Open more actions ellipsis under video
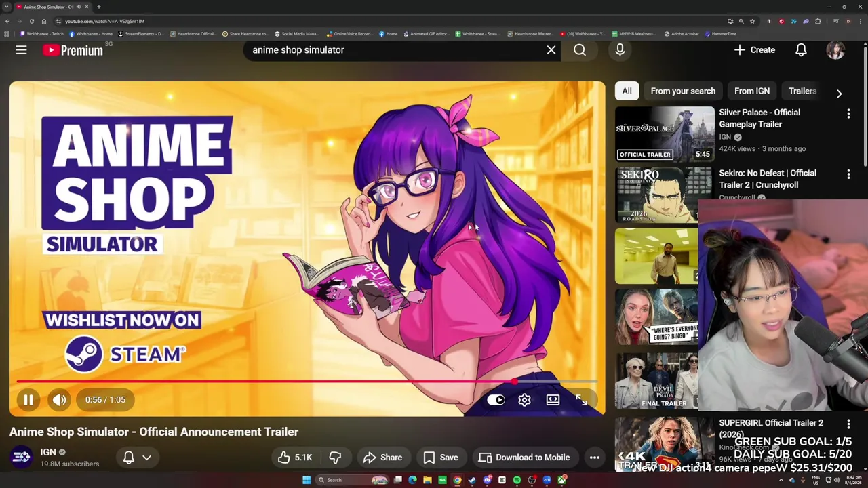 click(x=594, y=457)
